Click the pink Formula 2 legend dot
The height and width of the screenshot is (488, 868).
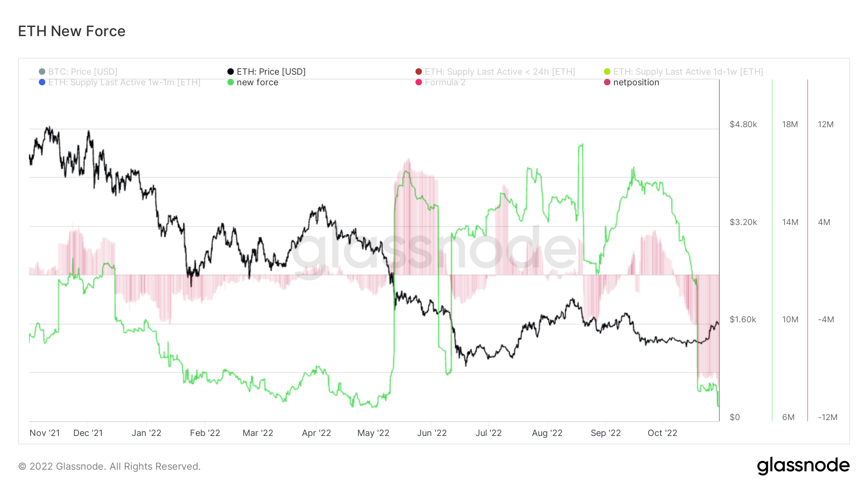419,82
